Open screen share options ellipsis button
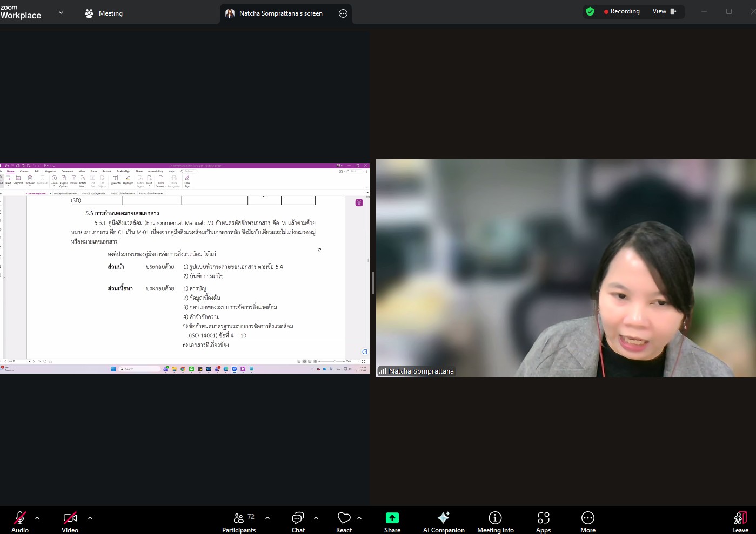 [343, 13]
